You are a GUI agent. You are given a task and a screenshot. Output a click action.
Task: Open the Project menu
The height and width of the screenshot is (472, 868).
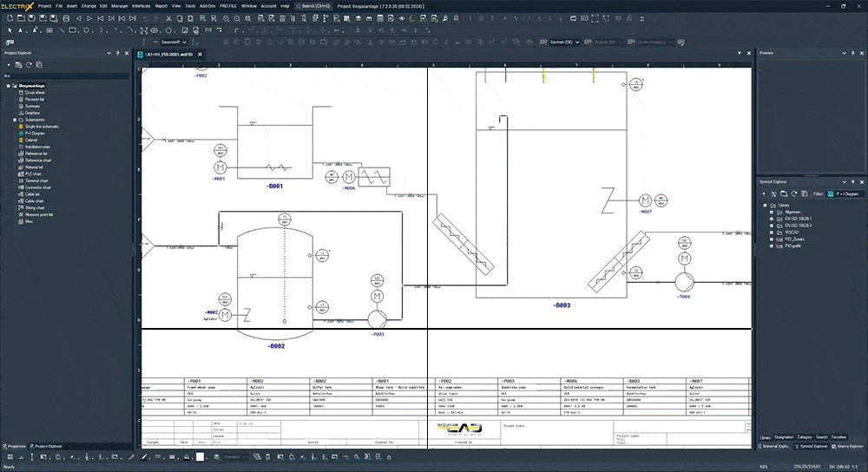click(x=44, y=6)
